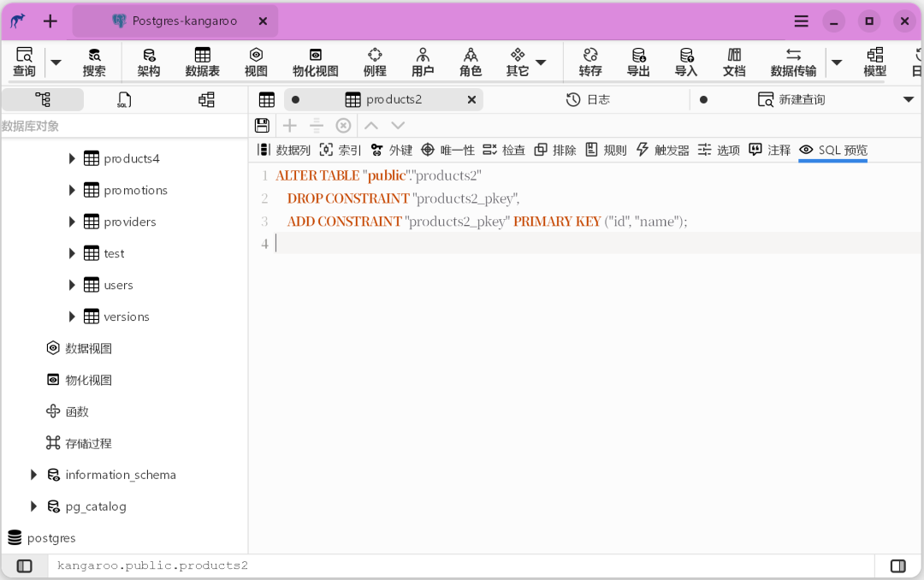The height and width of the screenshot is (580, 924).
Task: Click the 数据库对象 filter field
Action: (x=124, y=126)
